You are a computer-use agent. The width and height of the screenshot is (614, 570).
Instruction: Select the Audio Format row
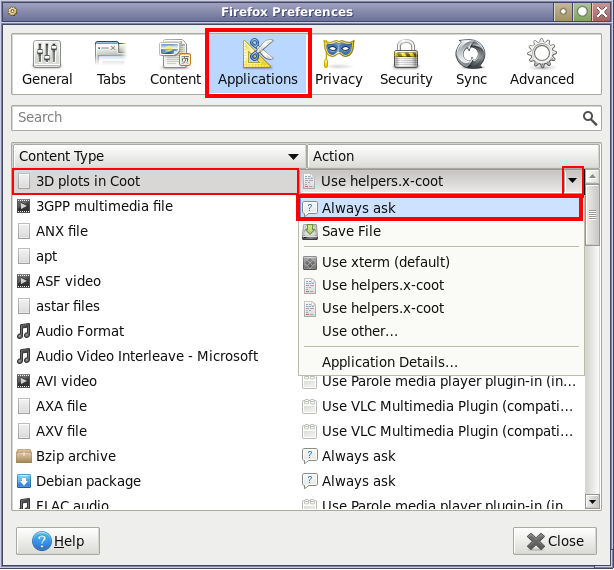click(x=155, y=332)
